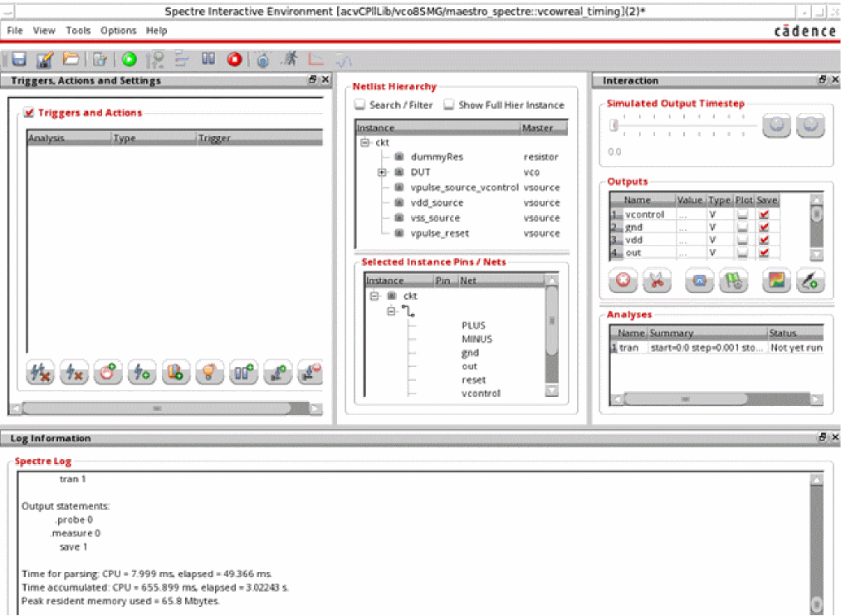Viewport: 841px width, 616px height.
Task: Click the red scissors cut output icon
Action: pos(657,281)
